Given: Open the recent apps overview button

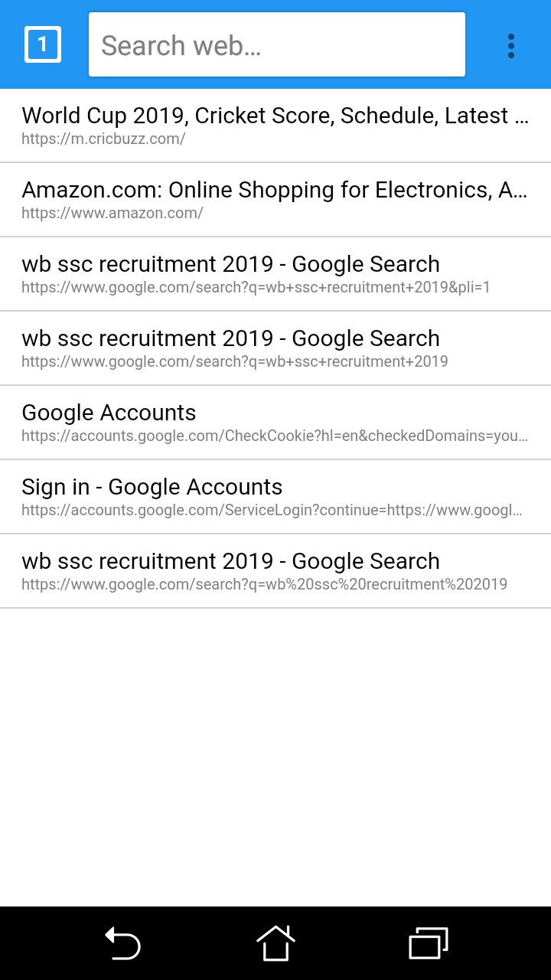Looking at the screenshot, I should pyautogui.click(x=429, y=943).
